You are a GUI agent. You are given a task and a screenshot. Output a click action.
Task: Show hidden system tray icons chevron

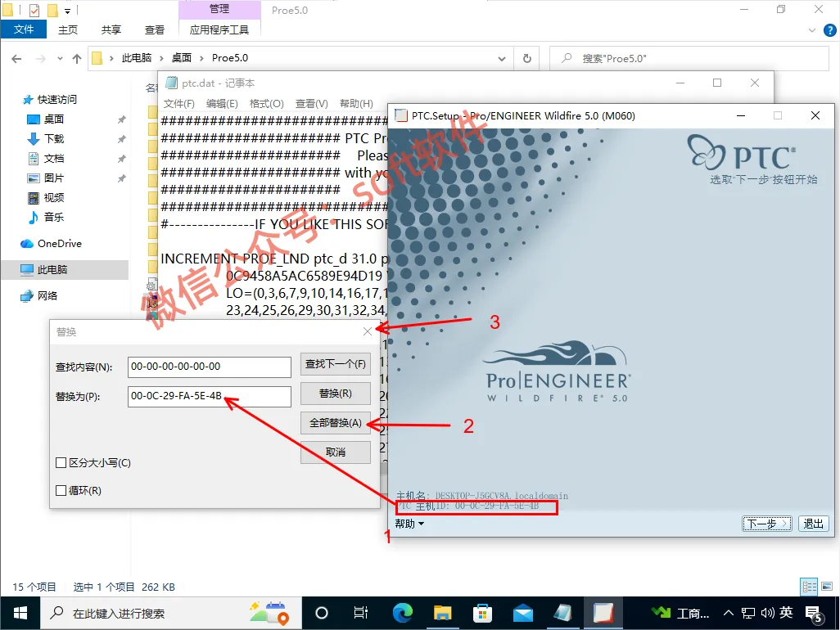729,613
